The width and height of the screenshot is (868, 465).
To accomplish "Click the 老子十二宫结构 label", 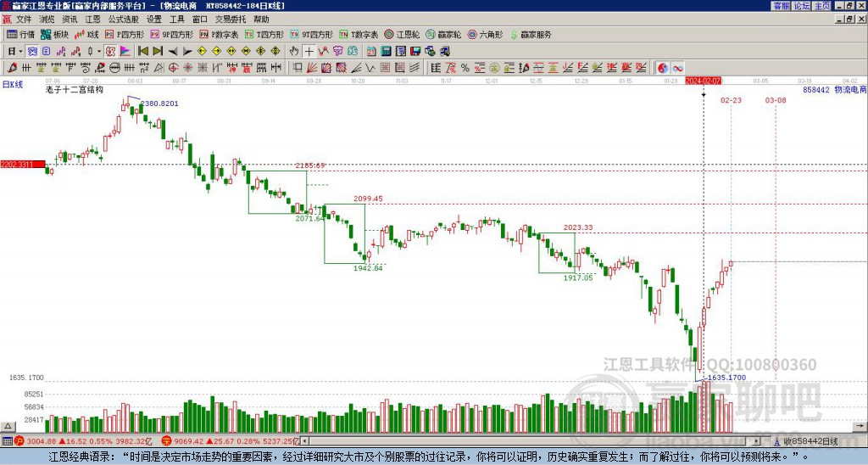I will (75, 90).
